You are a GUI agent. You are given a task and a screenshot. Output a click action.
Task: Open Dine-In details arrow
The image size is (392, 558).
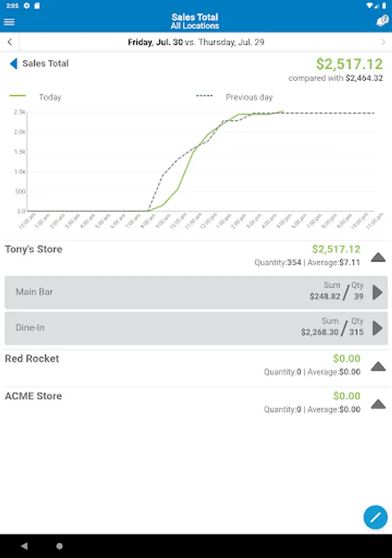[377, 329]
